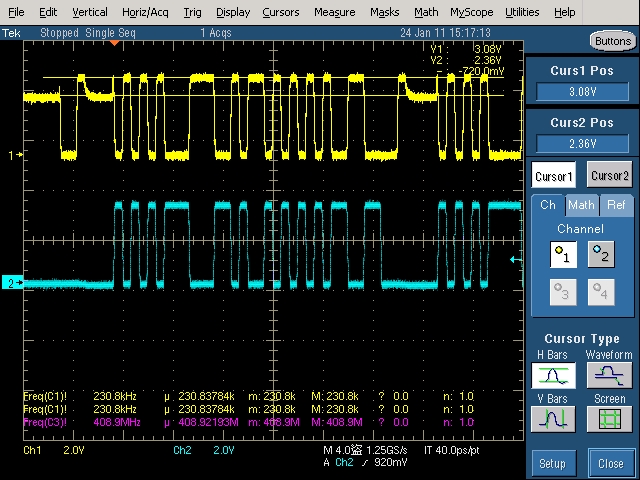Click the date and time readout
The height and width of the screenshot is (480, 640).
[445, 33]
